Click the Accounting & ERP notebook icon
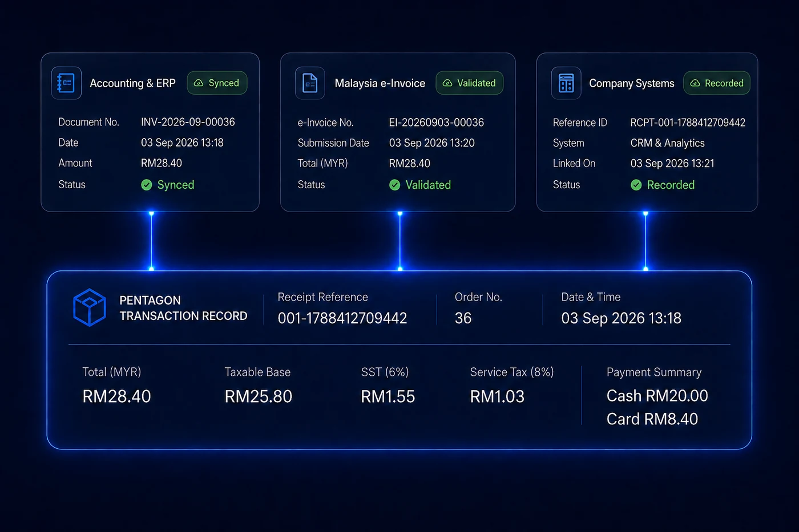 coord(66,83)
